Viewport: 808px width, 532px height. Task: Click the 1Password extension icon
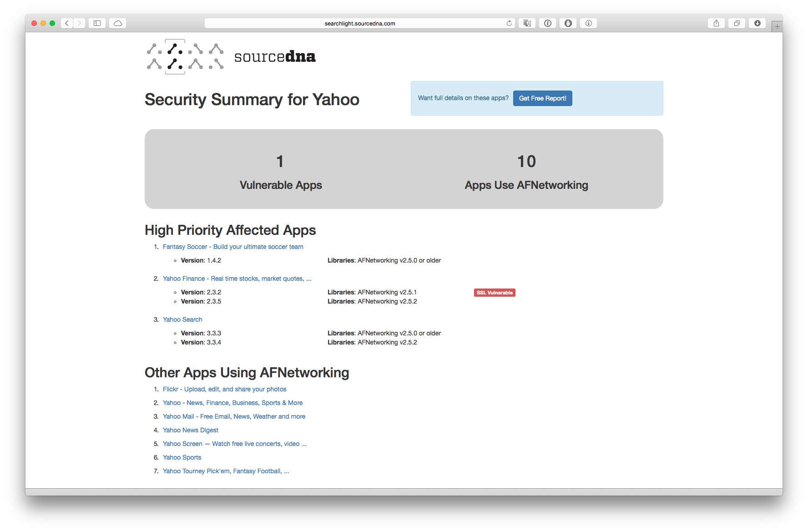pos(548,23)
